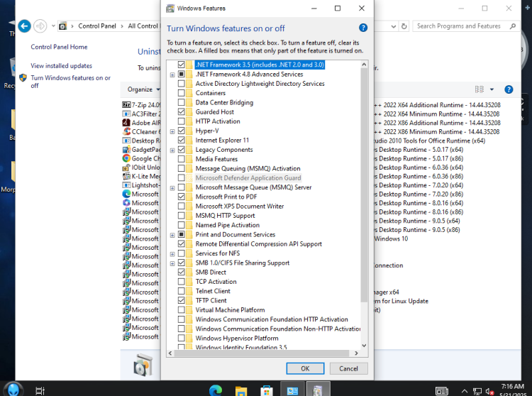Click the search magnifier in Programs and Features
Screen dimensions: 532x396
(x=513, y=26)
